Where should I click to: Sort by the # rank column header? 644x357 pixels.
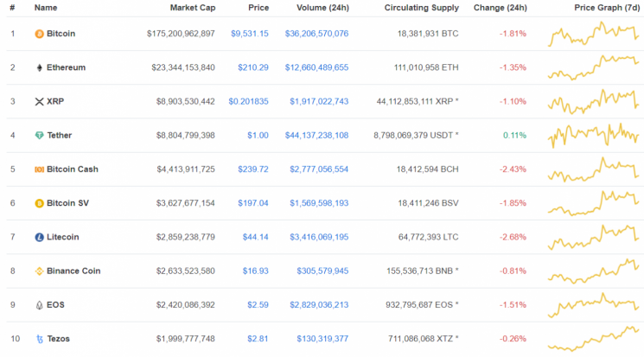click(12, 8)
